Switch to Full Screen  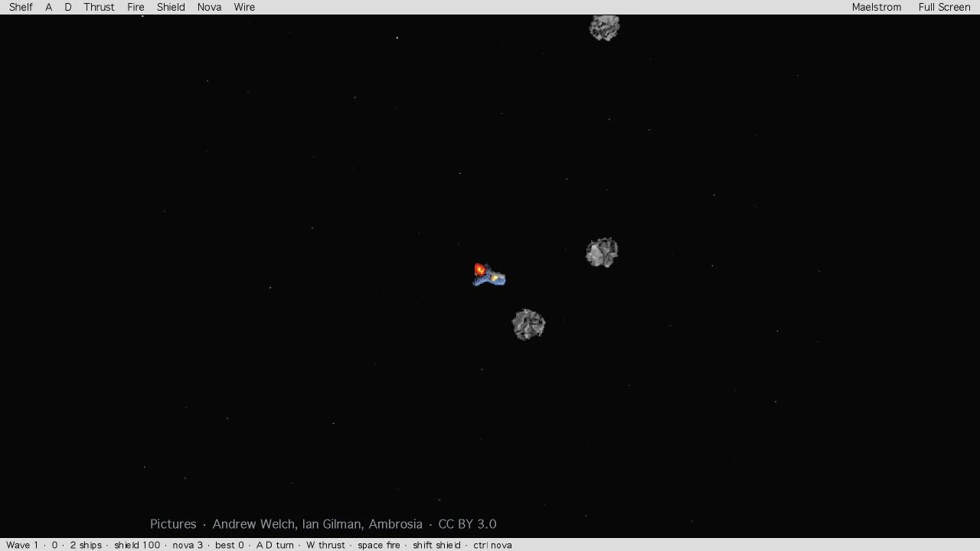944,7
